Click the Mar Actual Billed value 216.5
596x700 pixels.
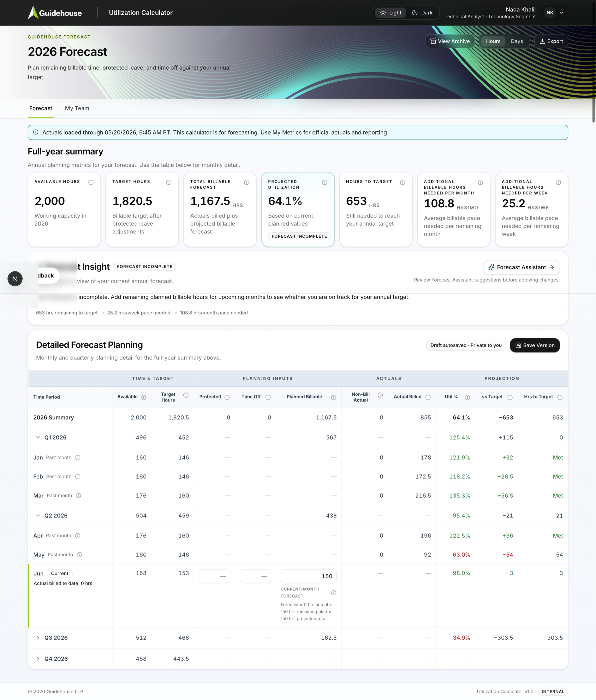click(423, 496)
